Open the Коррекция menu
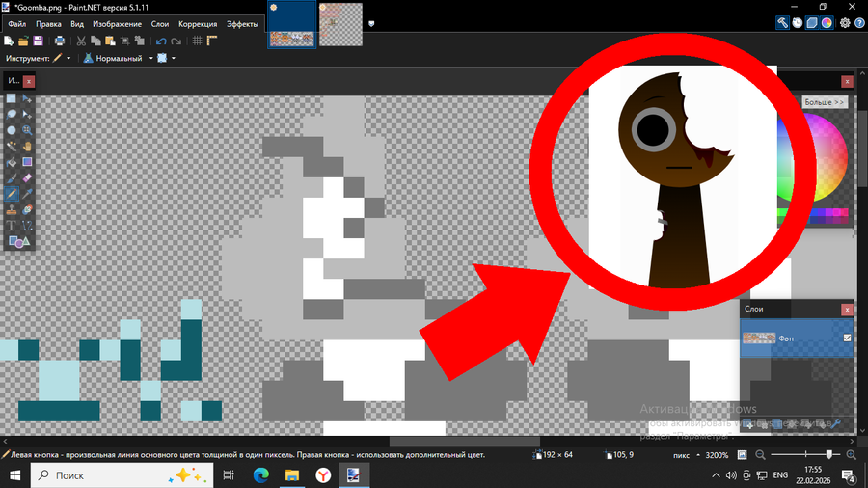The width and height of the screenshot is (868, 488). 198,24
